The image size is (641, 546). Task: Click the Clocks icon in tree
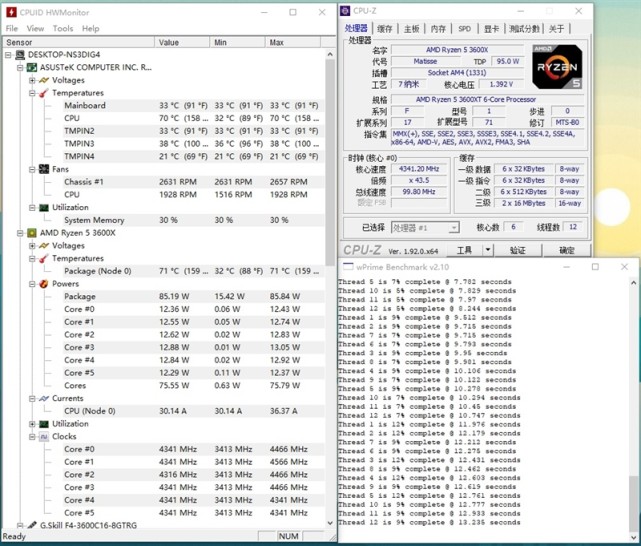coord(44,436)
